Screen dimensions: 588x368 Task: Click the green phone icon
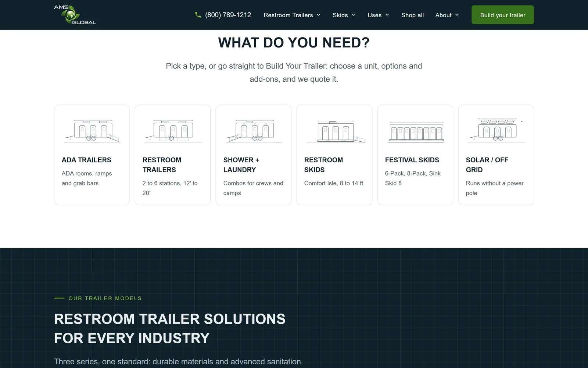[198, 15]
